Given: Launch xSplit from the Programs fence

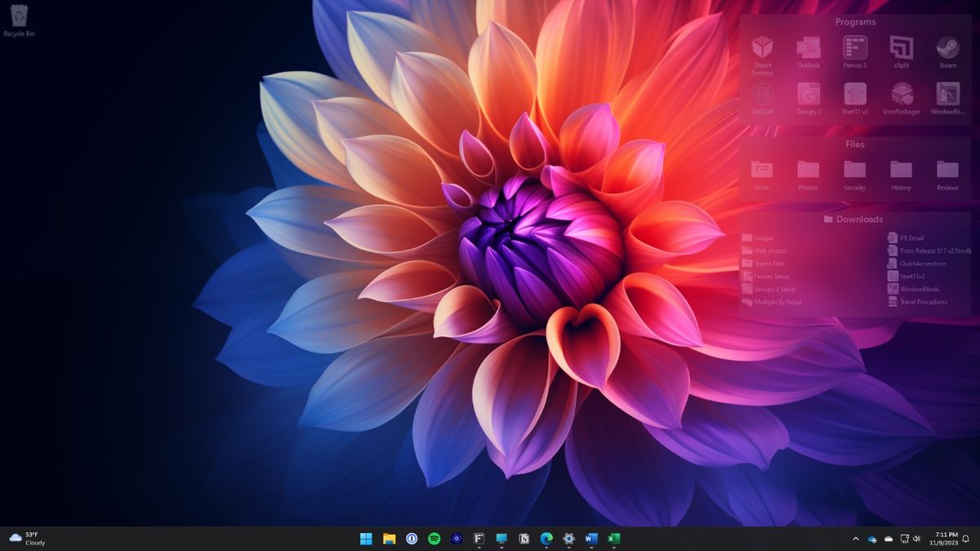Looking at the screenshot, I should pyautogui.click(x=901, y=51).
